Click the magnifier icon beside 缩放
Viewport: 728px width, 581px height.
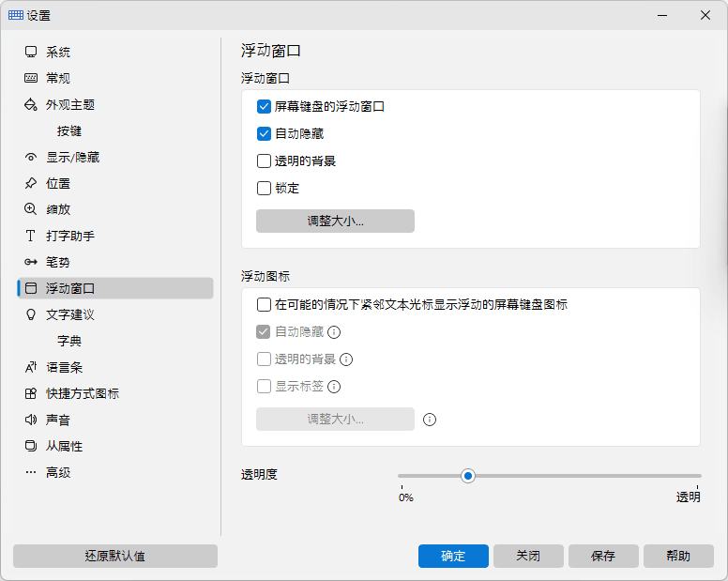click(31, 209)
